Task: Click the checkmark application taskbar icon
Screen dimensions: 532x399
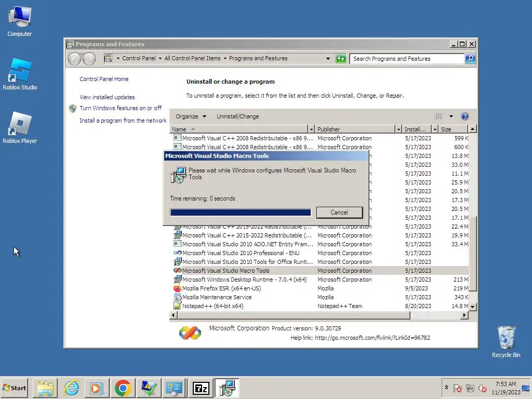Action: (x=149, y=388)
